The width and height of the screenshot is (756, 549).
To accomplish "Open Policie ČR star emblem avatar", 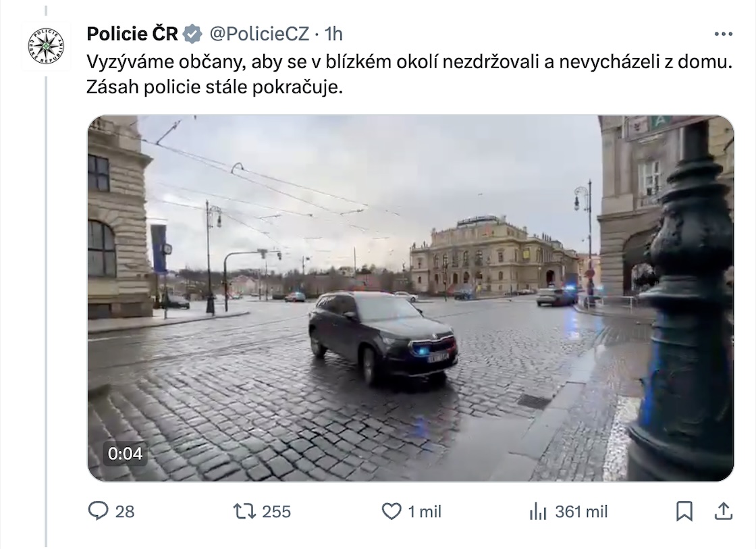I will 46,47.
